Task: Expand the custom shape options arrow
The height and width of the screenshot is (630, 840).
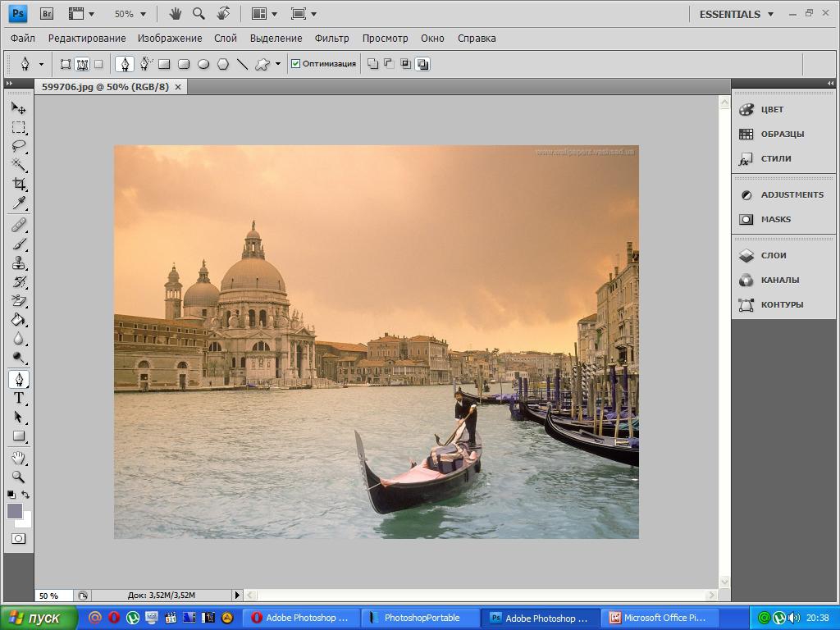Action: tap(277, 64)
